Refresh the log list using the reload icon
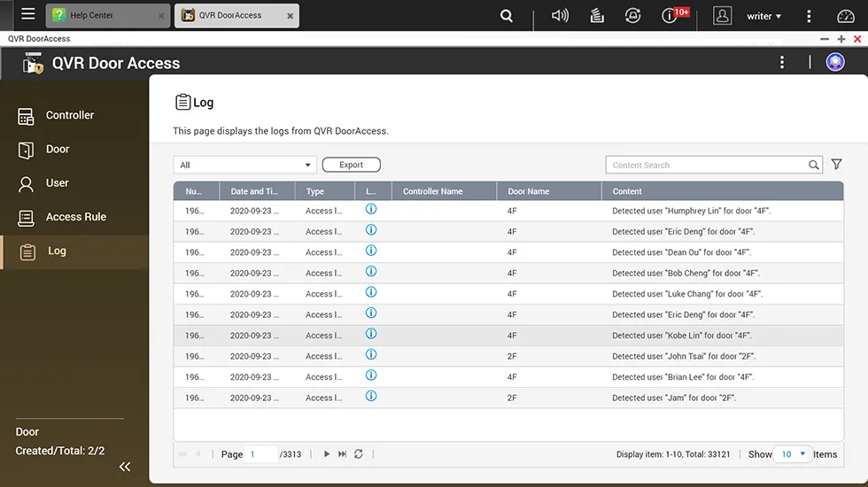Viewport: 868px width, 487px height. [x=359, y=454]
